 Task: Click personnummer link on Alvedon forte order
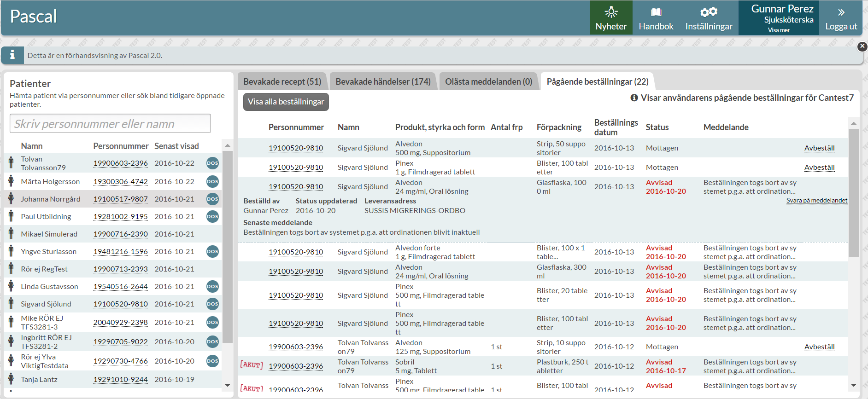[296, 252]
